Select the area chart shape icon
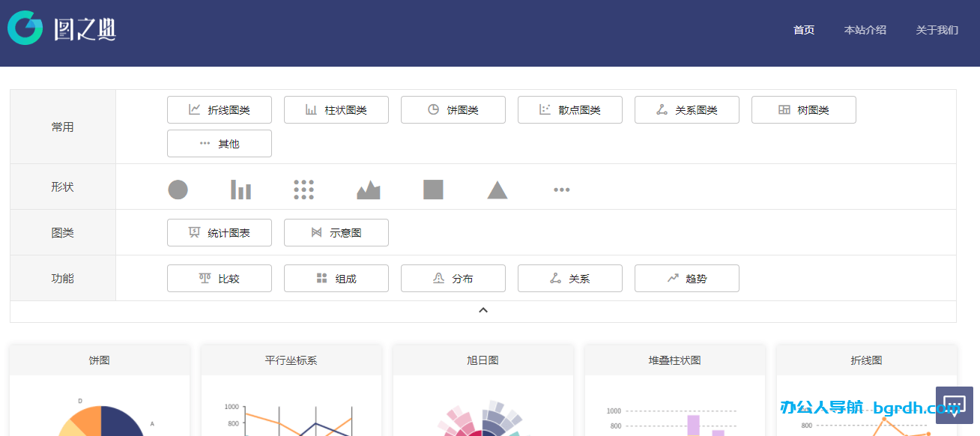980x436 pixels. click(367, 189)
